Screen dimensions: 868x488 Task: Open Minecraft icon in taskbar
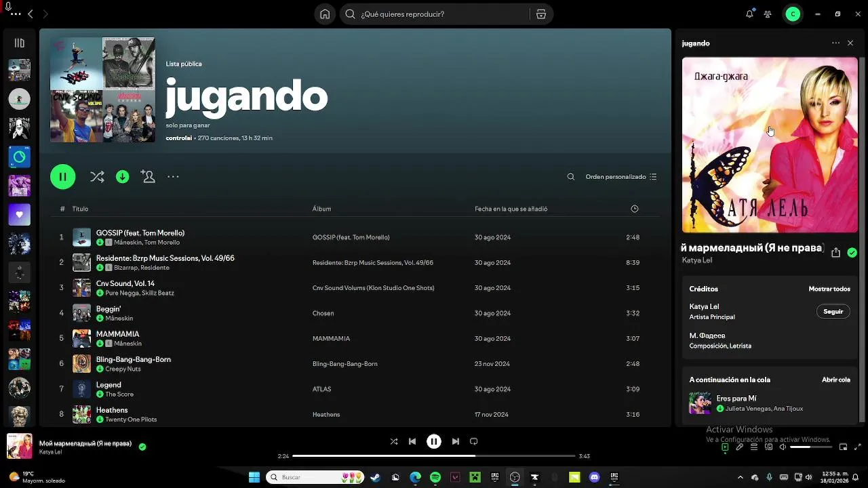click(x=475, y=477)
